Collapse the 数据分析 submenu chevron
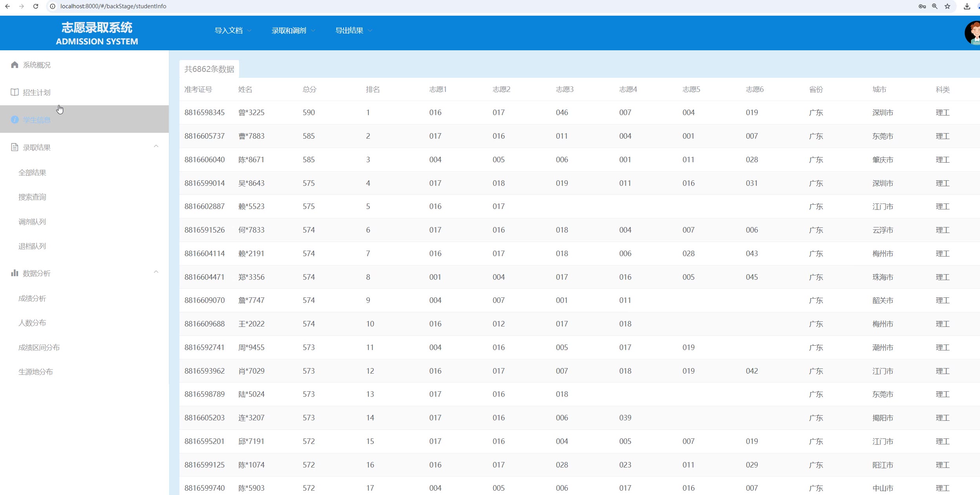980x495 pixels. (156, 272)
